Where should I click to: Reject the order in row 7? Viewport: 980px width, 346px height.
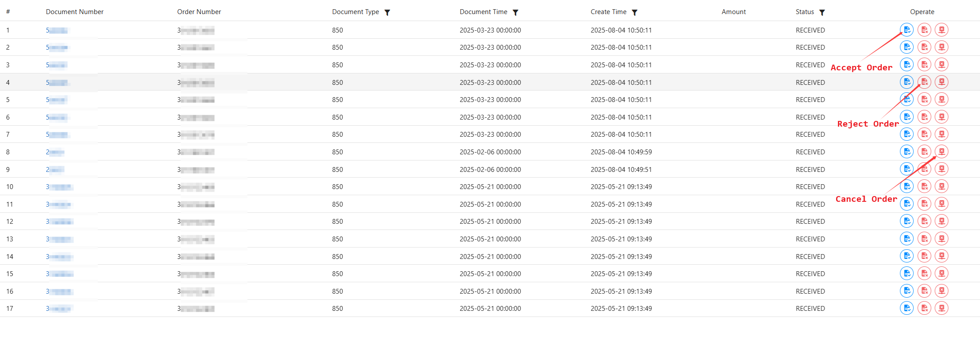point(924,134)
